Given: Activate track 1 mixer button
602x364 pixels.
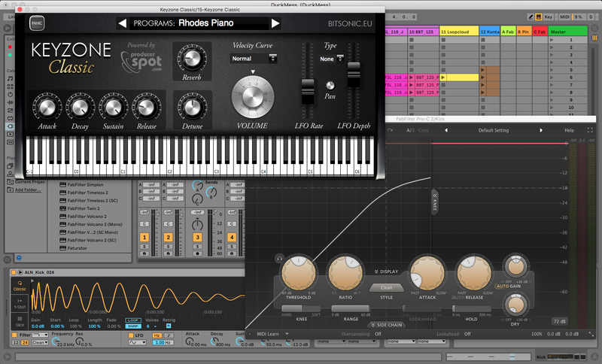Looking at the screenshot, I should [144, 238].
